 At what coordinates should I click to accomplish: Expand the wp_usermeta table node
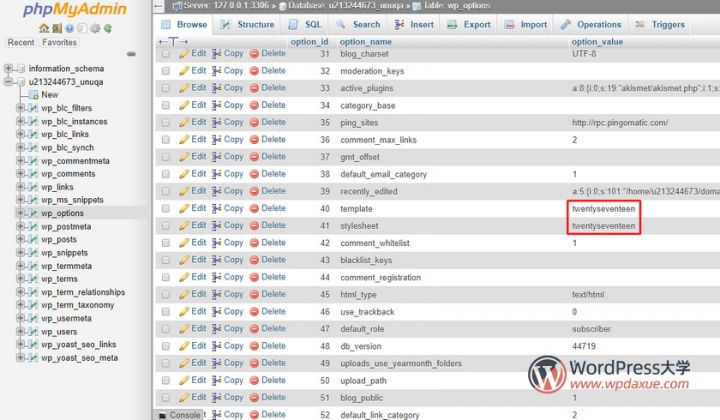20,318
